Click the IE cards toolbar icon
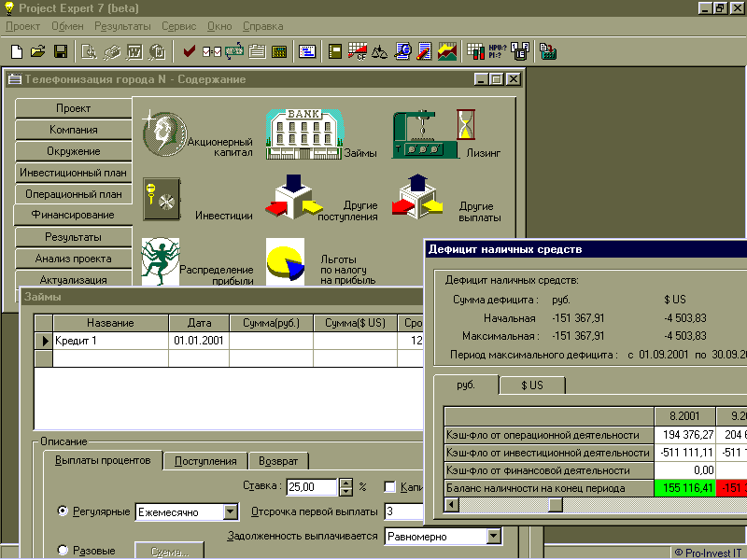The image size is (747, 560). click(520, 51)
